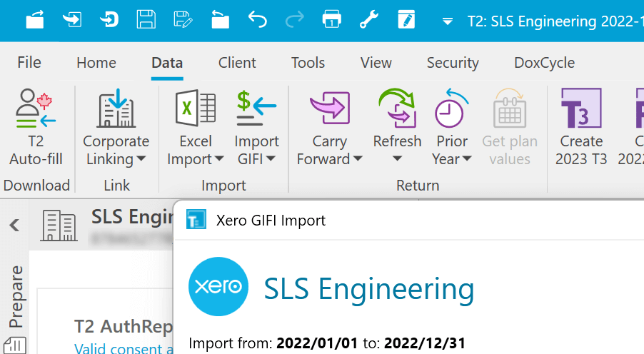Expand the Refresh dropdown arrow
644x354 pixels.
(x=397, y=158)
